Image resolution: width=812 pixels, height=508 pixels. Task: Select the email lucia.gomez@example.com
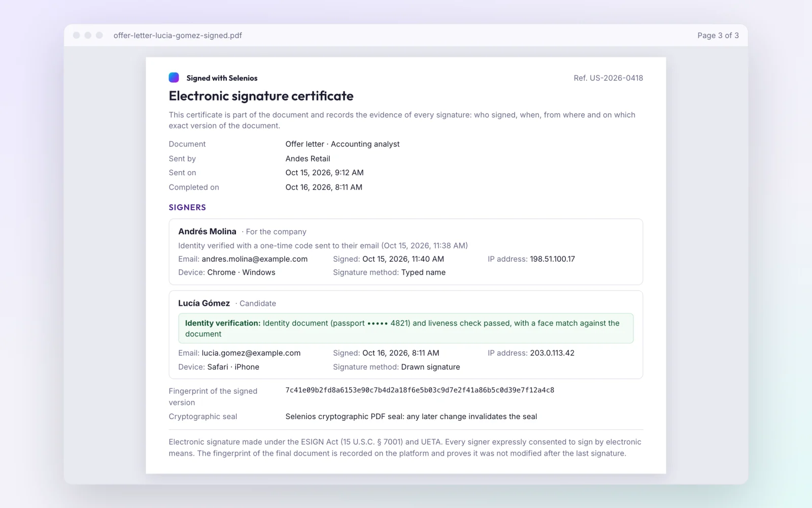click(x=251, y=353)
